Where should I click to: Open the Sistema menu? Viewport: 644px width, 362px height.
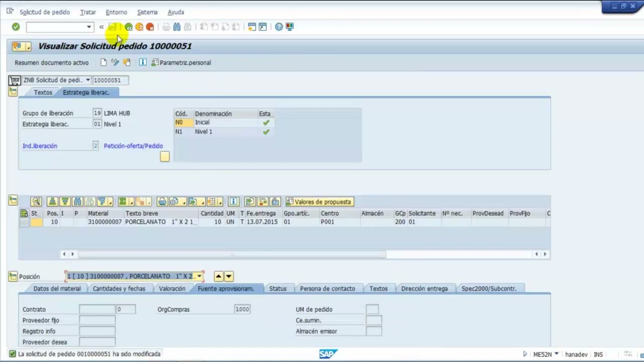(x=147, y=12)
